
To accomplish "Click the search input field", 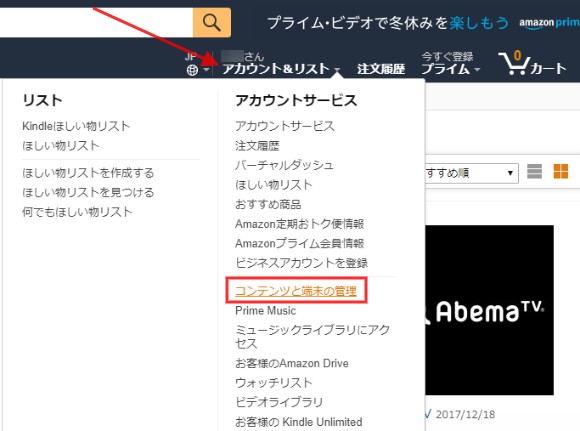I will pos(96,23).
